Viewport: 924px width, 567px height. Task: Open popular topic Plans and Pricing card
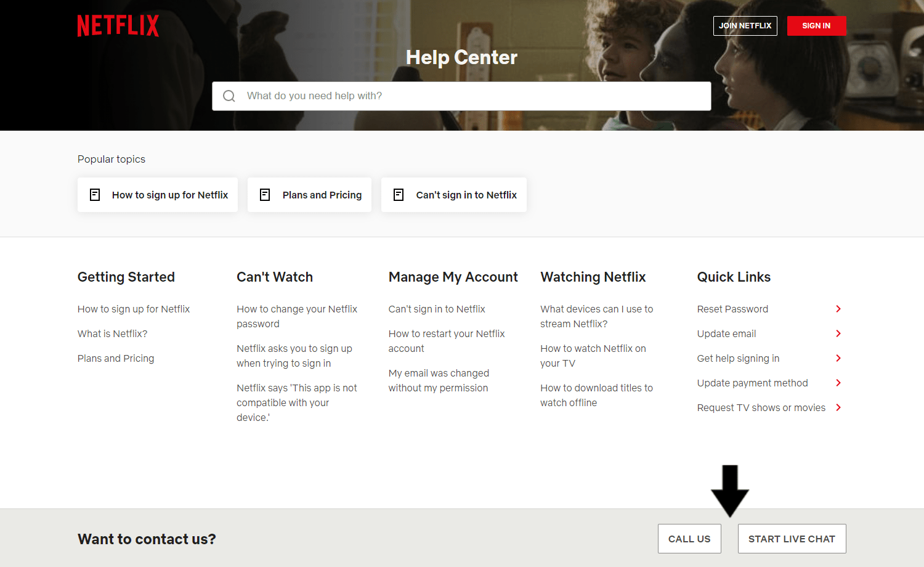tap(309, 195)
